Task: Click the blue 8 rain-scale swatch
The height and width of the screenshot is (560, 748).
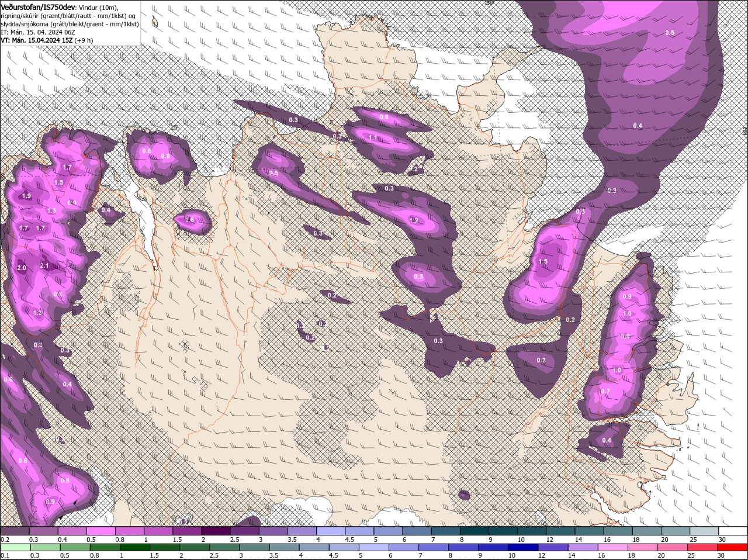Action: (463, 548)
